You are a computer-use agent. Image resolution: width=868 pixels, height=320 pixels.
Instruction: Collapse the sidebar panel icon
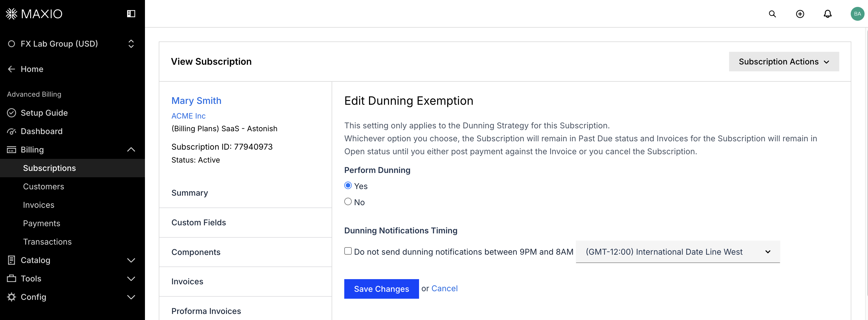coord(131,14)
